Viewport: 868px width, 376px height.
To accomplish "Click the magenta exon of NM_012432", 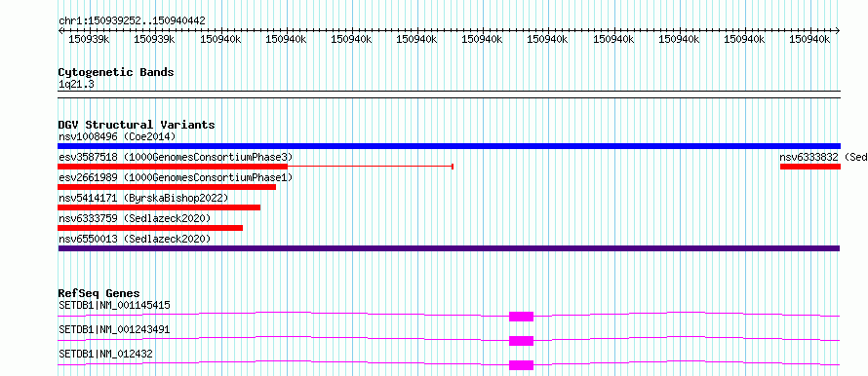I will [521, 365].
